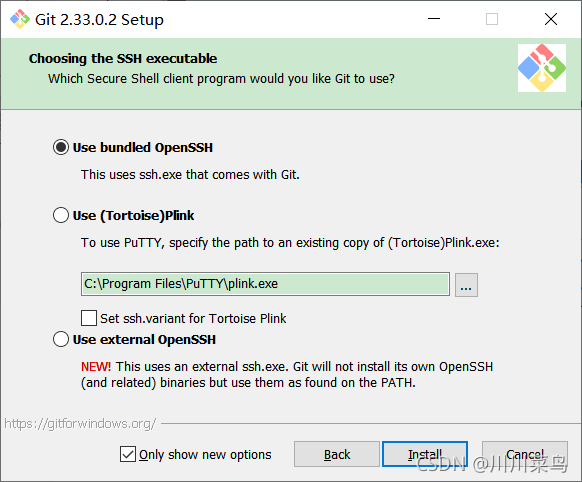
Task: Click the large Git logo in header
Action: tap(542, 68)
